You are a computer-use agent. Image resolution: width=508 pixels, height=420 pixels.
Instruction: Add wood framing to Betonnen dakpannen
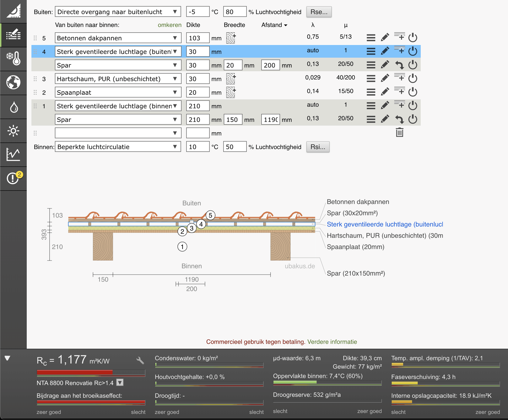[231, 38]
